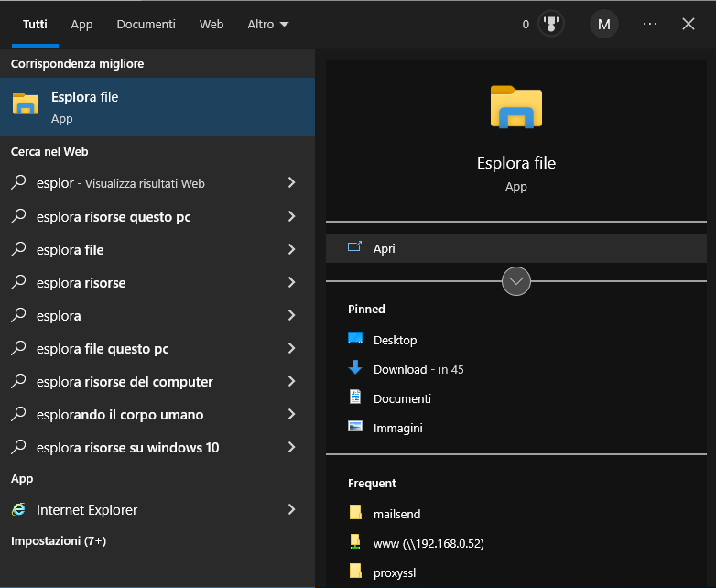
Task: Open the three-dot options menu
Action: 650,24
